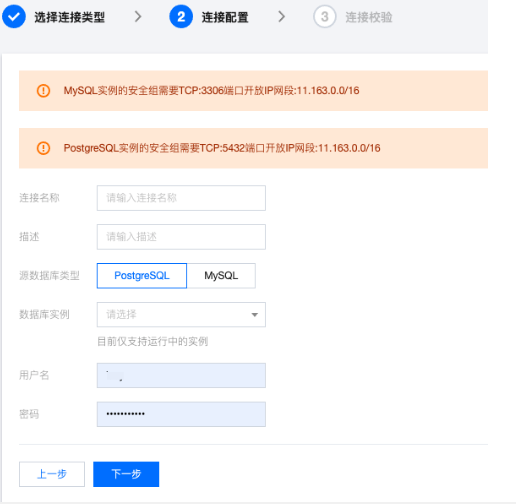Viewport: 516px width, 504px height.
Task: Focus the 描述 input field
Action: point(181,237)
